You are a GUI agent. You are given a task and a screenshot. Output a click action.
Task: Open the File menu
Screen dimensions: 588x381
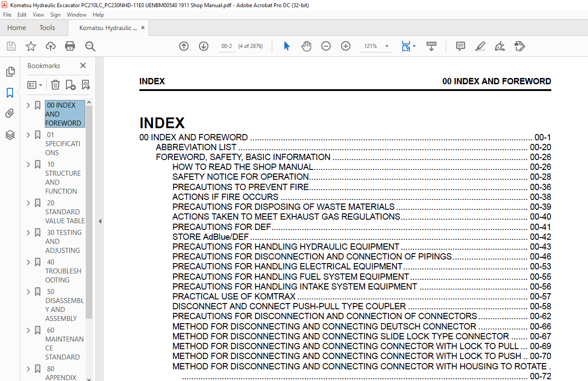pos(7,15)
